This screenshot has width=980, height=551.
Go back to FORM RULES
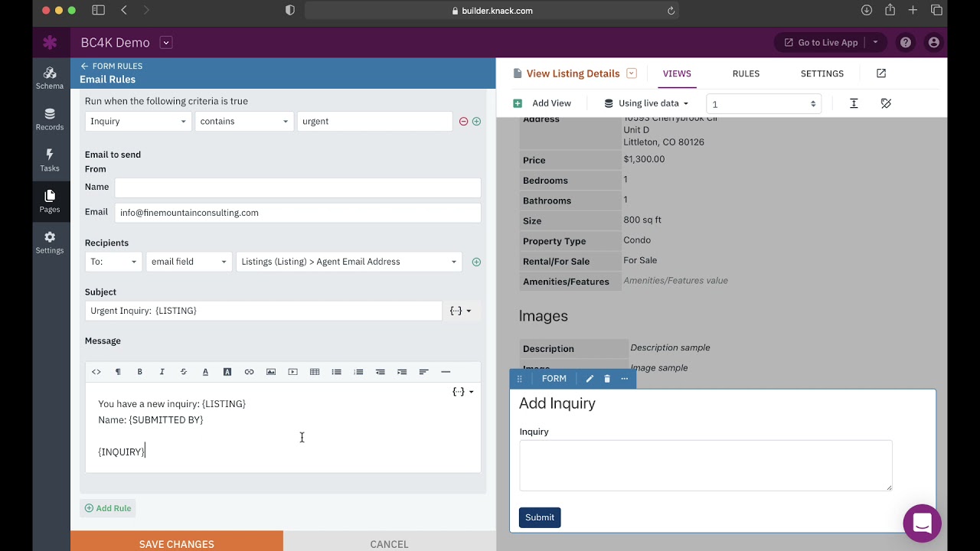tap(112, 67)
